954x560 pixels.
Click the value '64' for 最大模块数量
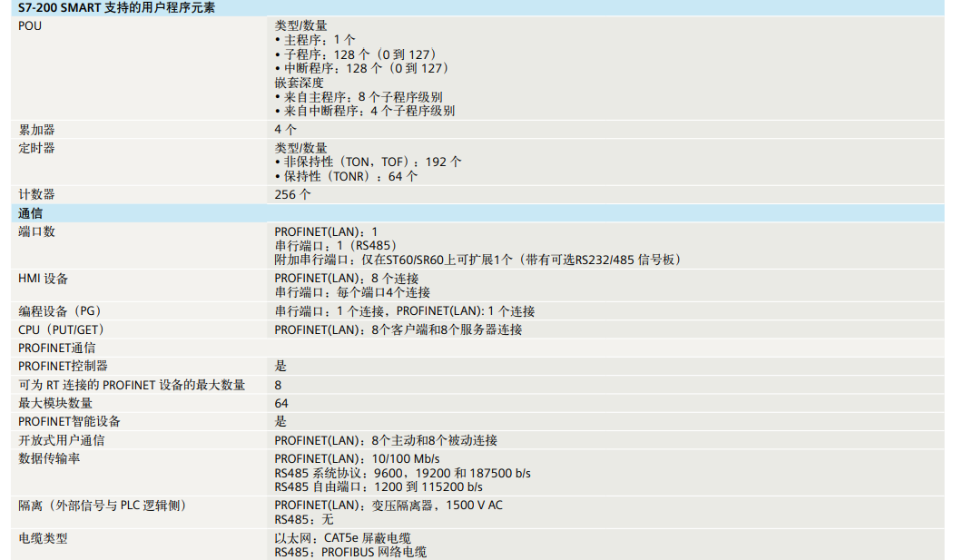281,404
